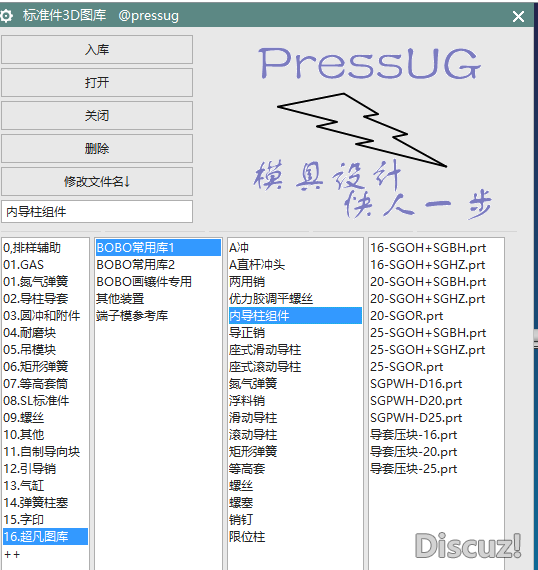Screen dimensions: 538x570
Task: Select 15.字印 category
Action: point(45,519)
